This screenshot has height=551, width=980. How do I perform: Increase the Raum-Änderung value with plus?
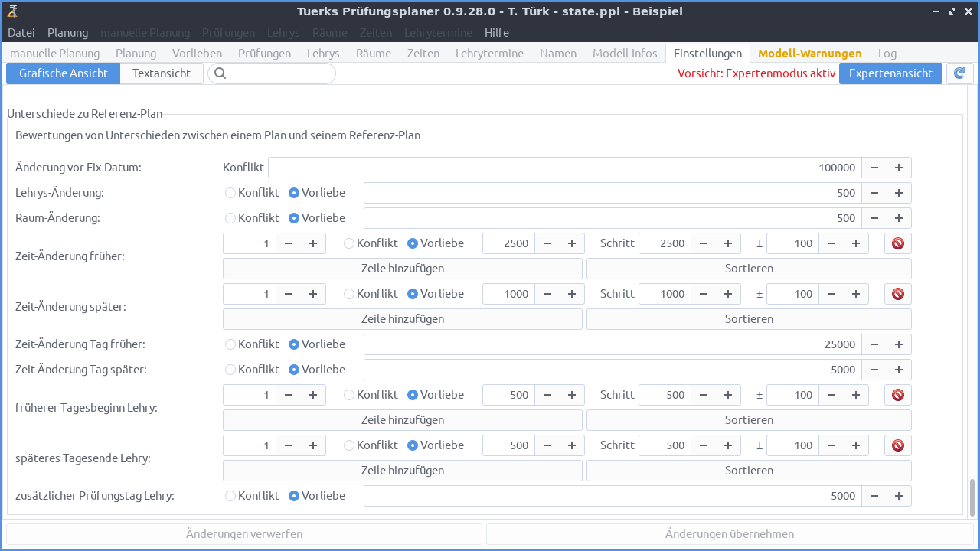[899, 218]
